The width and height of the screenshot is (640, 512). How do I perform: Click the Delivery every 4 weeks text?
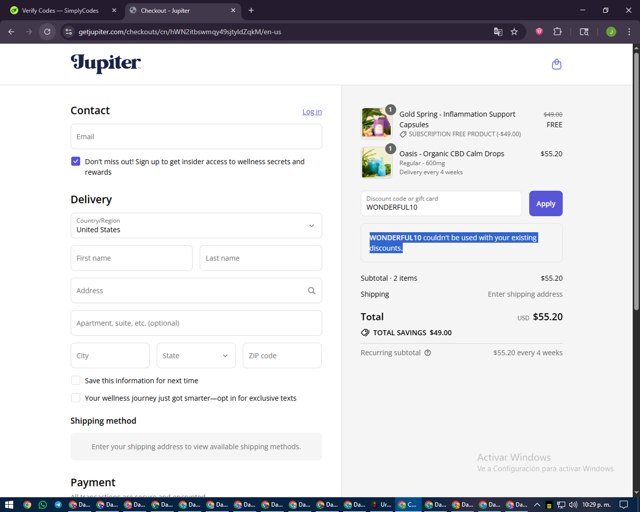[431, 172]
